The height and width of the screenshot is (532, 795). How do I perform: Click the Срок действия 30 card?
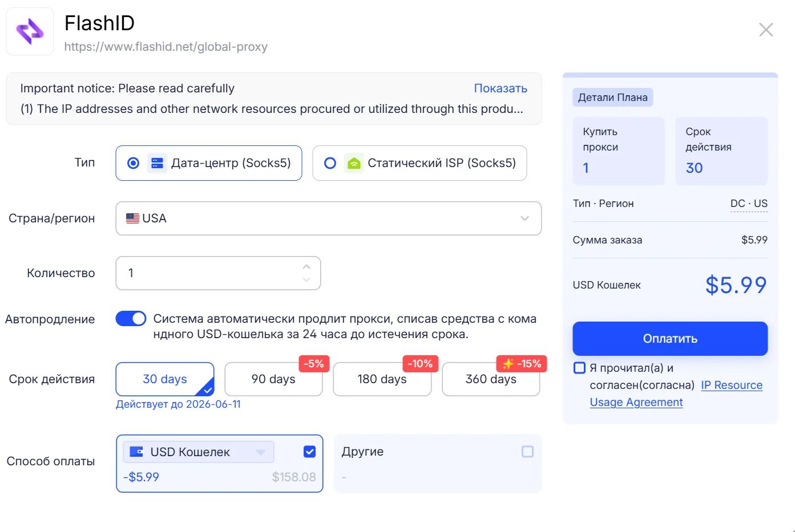tap(721, 151)
